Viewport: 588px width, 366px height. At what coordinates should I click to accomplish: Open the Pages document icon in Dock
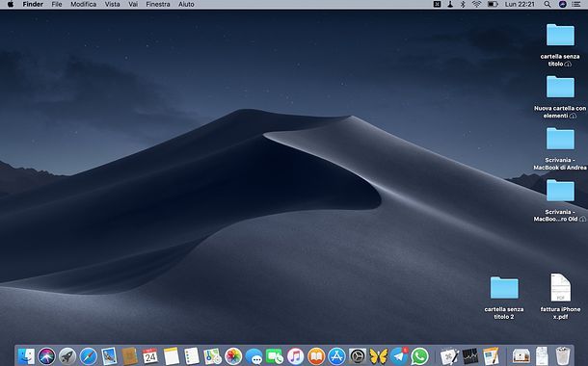491,355
